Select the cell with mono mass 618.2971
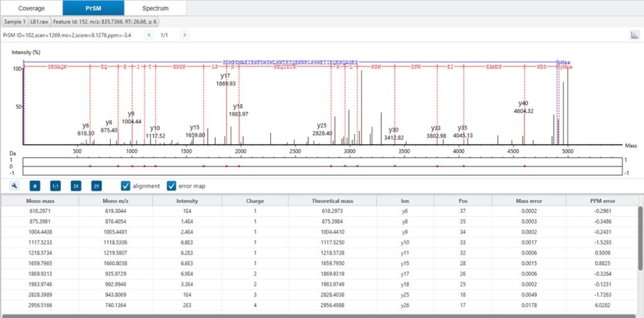The height and width of the screenshot is (318, 644). coord(40,211)
